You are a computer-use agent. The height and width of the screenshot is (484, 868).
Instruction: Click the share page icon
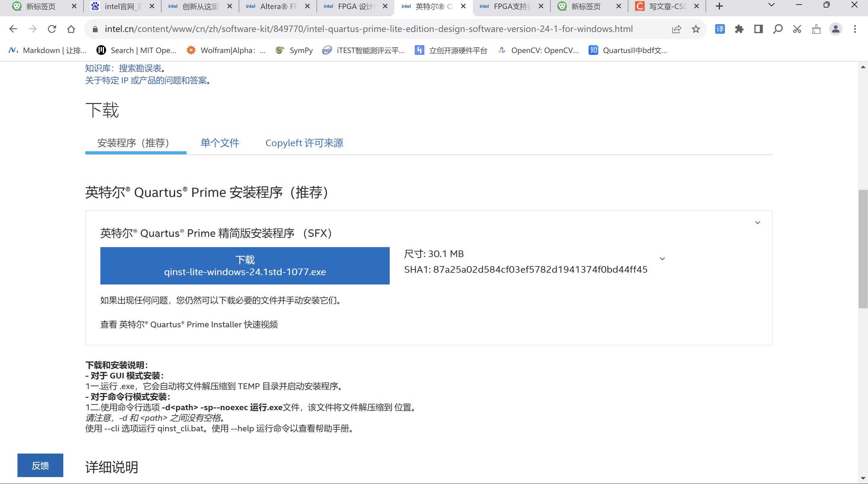676,29
